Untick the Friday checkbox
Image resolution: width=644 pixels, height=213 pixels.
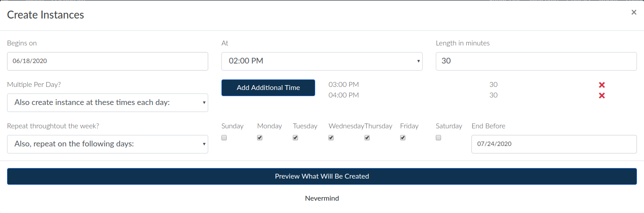tap(403, 138)
